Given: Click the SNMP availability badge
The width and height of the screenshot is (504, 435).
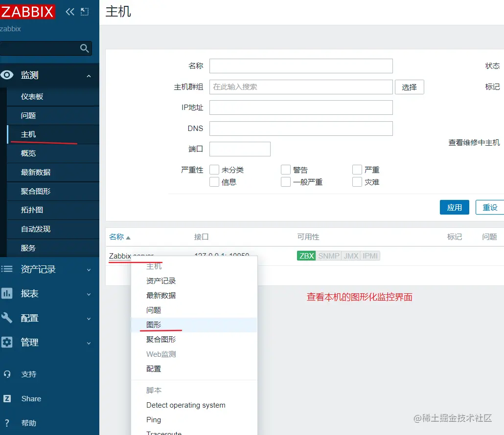Looking at the screenshot, I should coord(328,256).
